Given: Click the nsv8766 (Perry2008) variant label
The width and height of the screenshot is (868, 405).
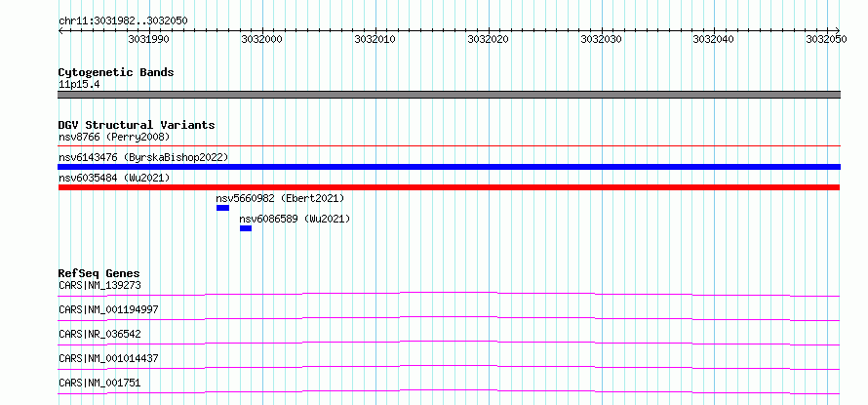Looking at the screenshot, I should click(x=114, y=137).
